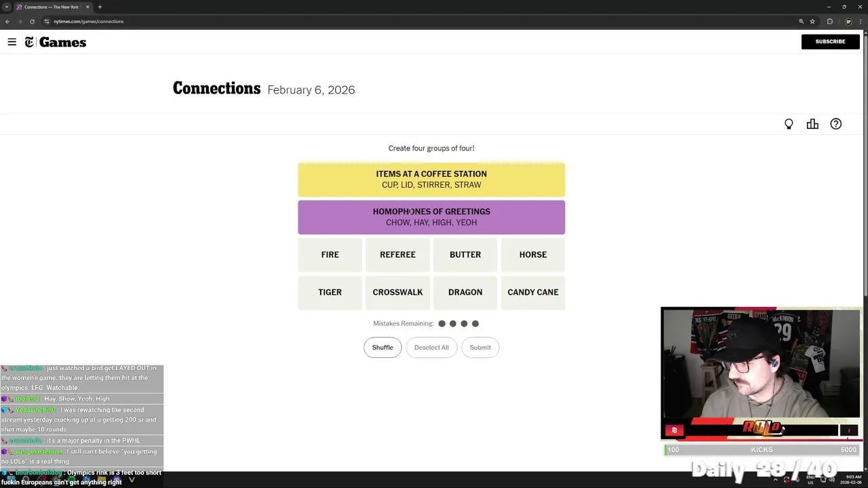Click the solved purple Homophones of Greetings group

click(x=431, y=217)
